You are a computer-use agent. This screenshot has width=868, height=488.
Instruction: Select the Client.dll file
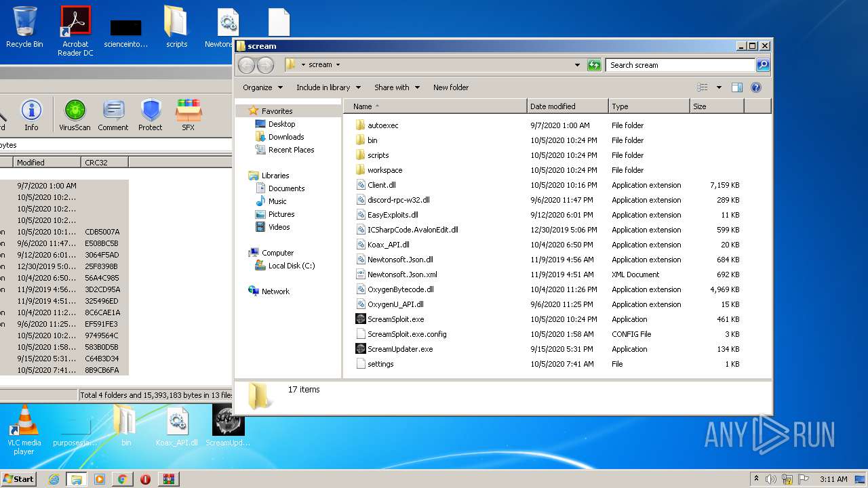point(381,185)
